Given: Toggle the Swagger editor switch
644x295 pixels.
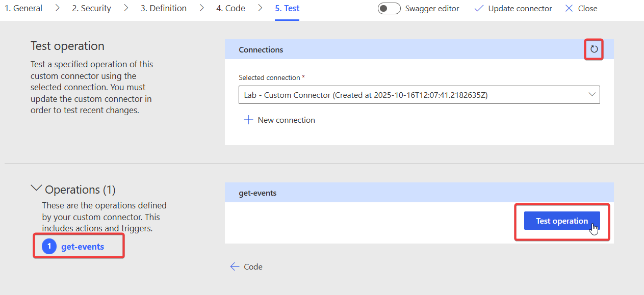Looking at the screenshot, I should (x=389, y=9).
